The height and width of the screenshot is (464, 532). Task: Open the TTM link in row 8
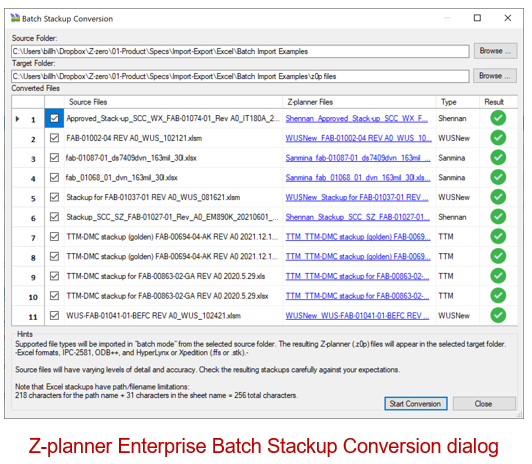click(358, 256)
